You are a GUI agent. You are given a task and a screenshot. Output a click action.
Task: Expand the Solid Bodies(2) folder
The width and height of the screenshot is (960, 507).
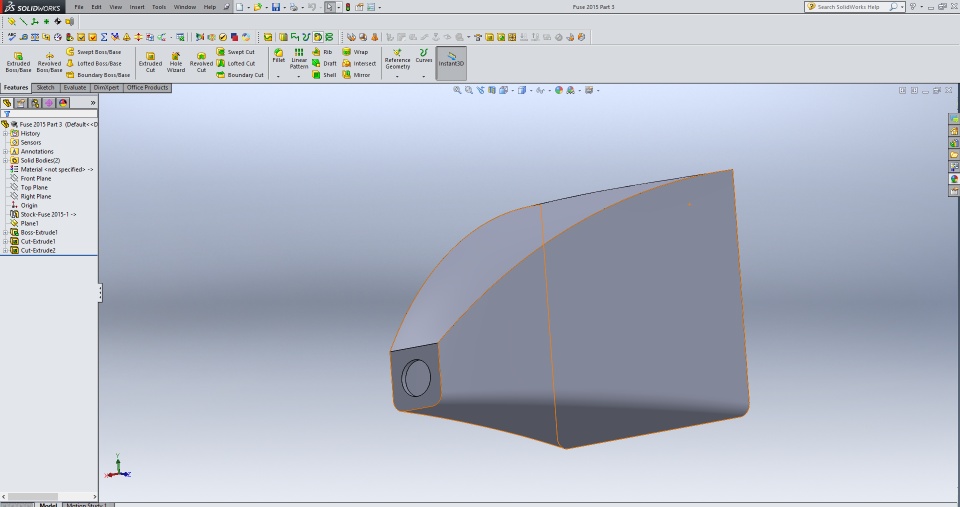(6, 160)
